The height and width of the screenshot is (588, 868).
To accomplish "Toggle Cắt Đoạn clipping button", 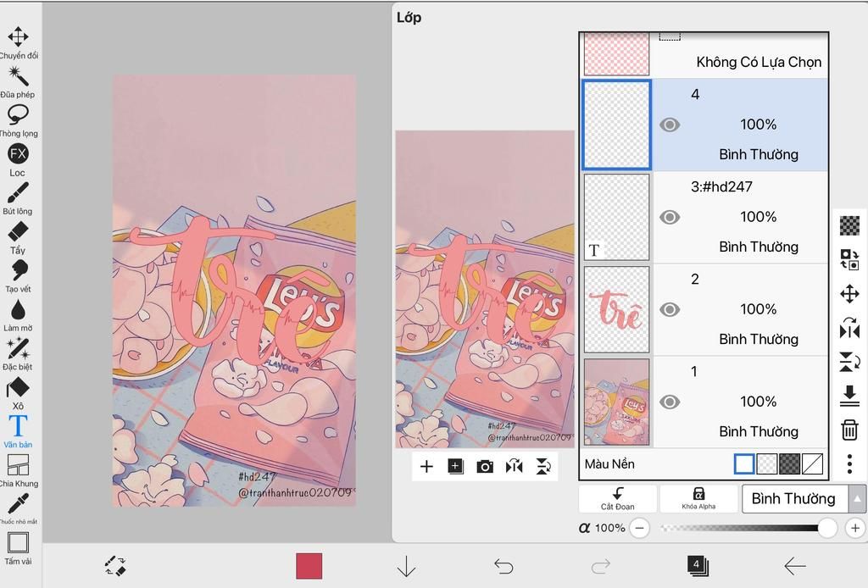I will click(617, 498).
